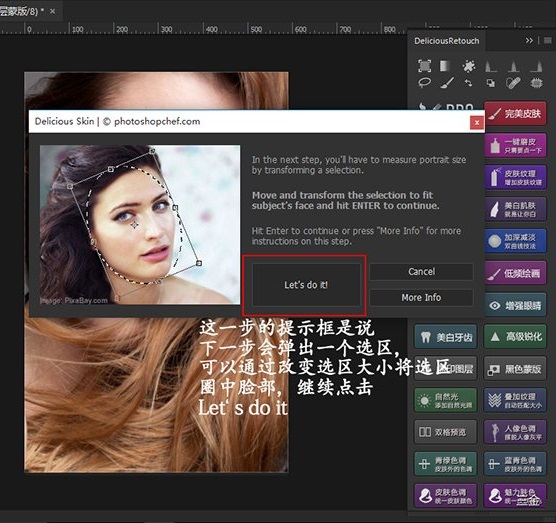556x523 pixels.
Task: Click the 魅力肤色 glamour skin button
Action: [x=515, y=496]
